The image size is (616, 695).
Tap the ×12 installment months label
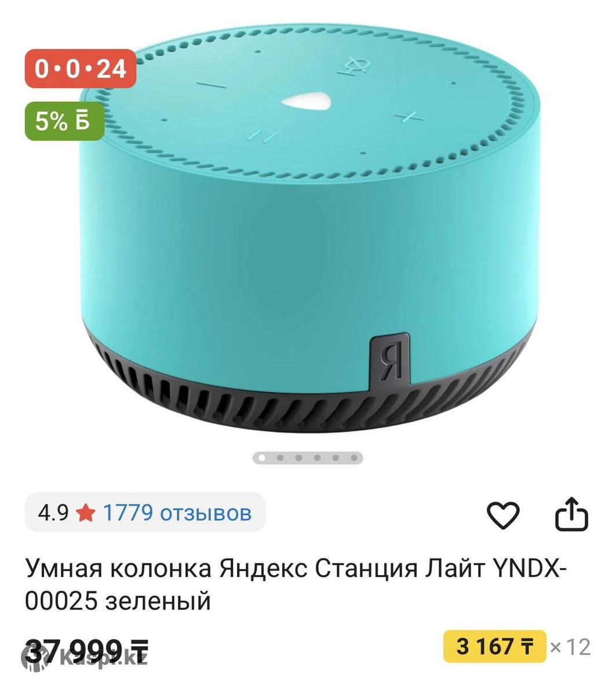[570, 647]
